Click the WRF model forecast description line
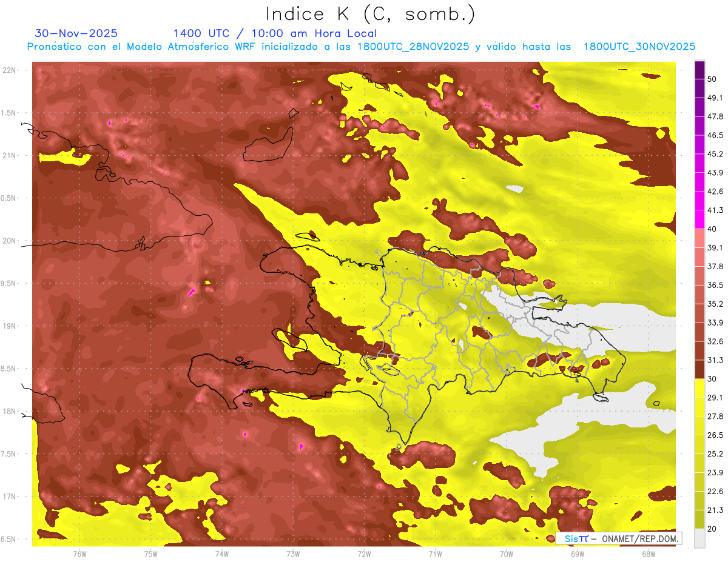 click(x=361, y=47)
